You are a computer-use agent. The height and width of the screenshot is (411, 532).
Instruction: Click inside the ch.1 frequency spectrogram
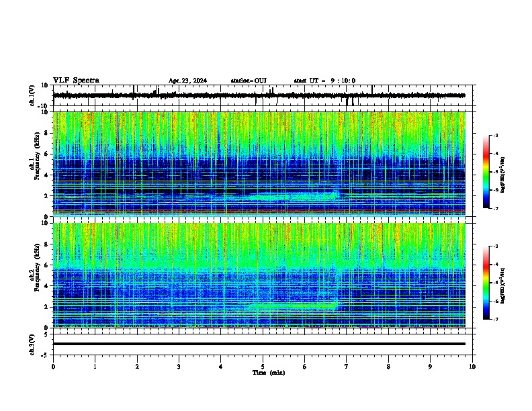click(x=259, y=164)
